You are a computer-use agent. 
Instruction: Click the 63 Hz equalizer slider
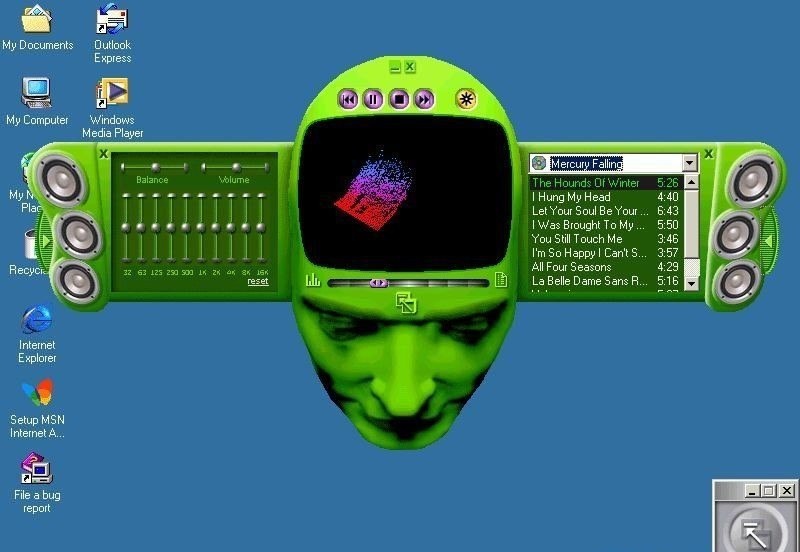(141, 228)
